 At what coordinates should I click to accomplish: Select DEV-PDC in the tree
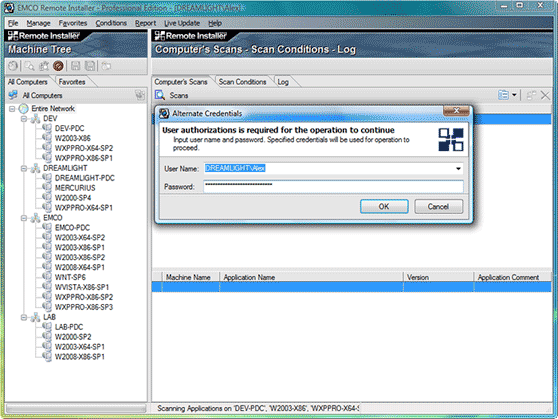tap(70, 128)
